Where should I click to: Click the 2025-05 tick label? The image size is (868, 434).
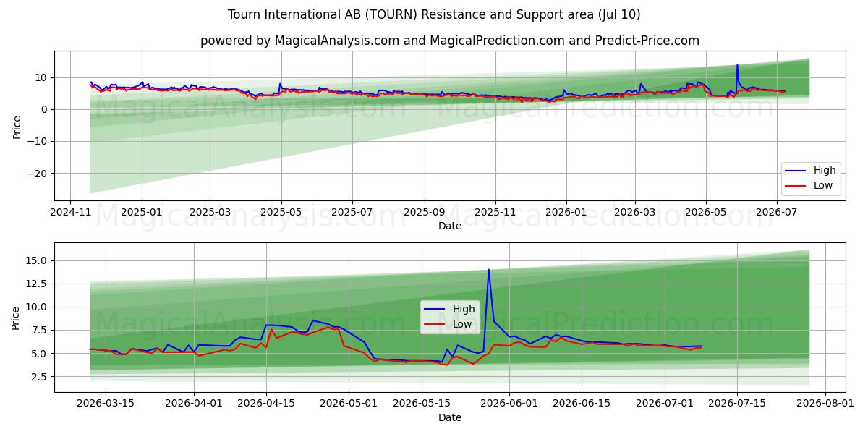(x=281, y=211)
